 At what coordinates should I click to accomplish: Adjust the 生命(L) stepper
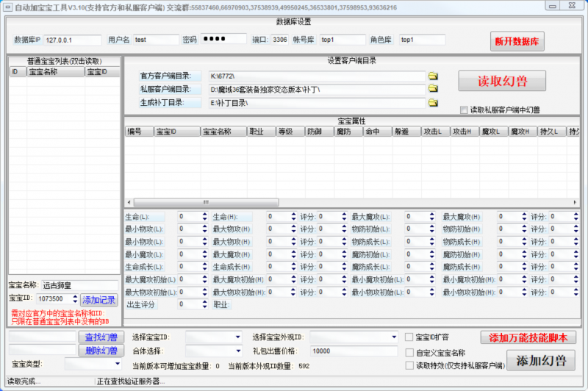(x=204, y=217)
